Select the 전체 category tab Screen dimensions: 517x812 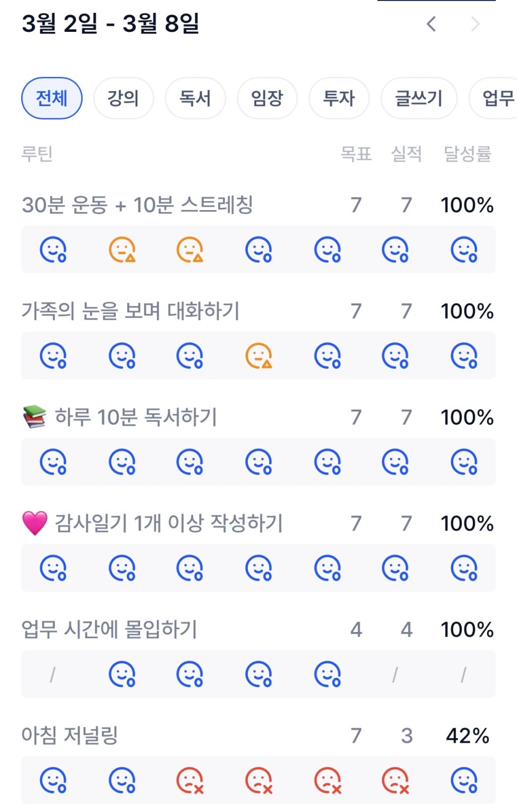52,98
